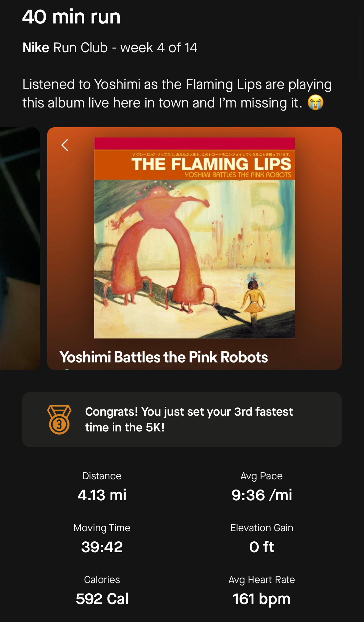The height and width of the screenshot is (622, 364).
Task: Click "THE FLAMING LIPS" heading on cover
Action: [x=211, y=164]
